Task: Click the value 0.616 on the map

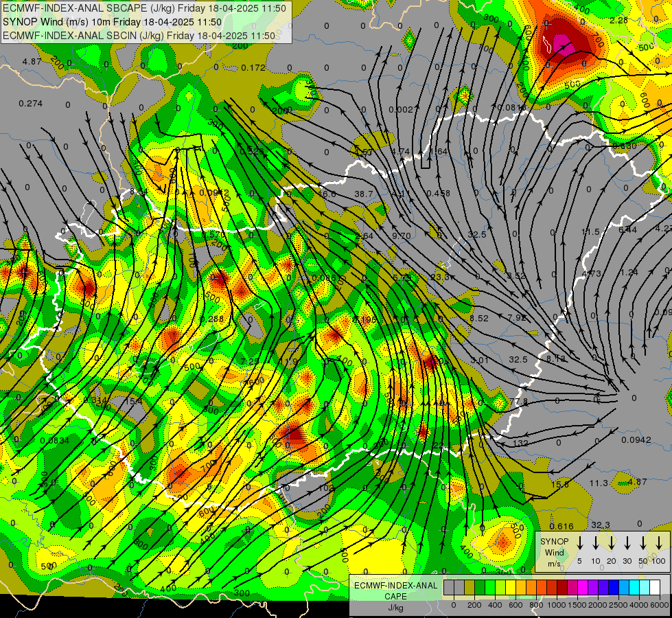Action: pyautogui.click(x=561, y=527)
